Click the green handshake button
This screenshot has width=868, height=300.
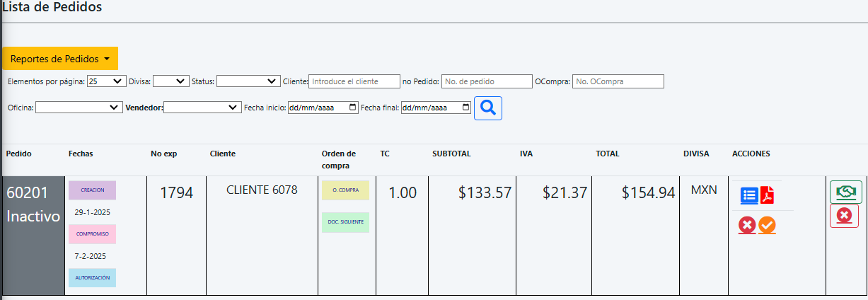click(x=845, y=192)
